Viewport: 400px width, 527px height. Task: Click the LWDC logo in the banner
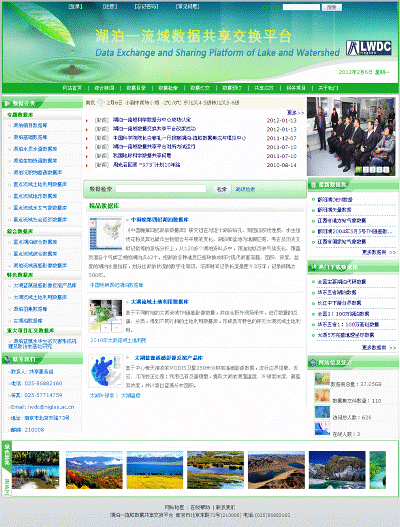[369, 48]
